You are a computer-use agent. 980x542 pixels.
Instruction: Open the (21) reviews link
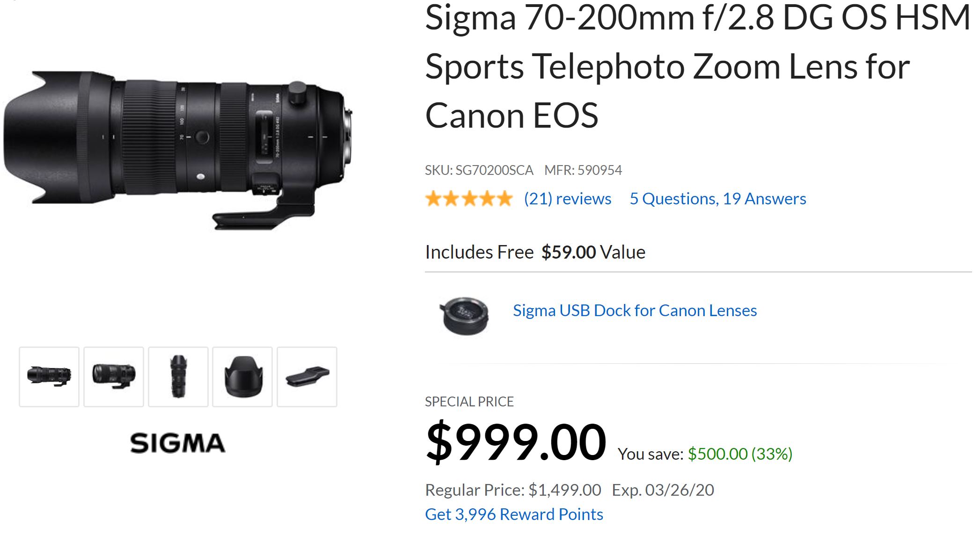tap(567, 199)
